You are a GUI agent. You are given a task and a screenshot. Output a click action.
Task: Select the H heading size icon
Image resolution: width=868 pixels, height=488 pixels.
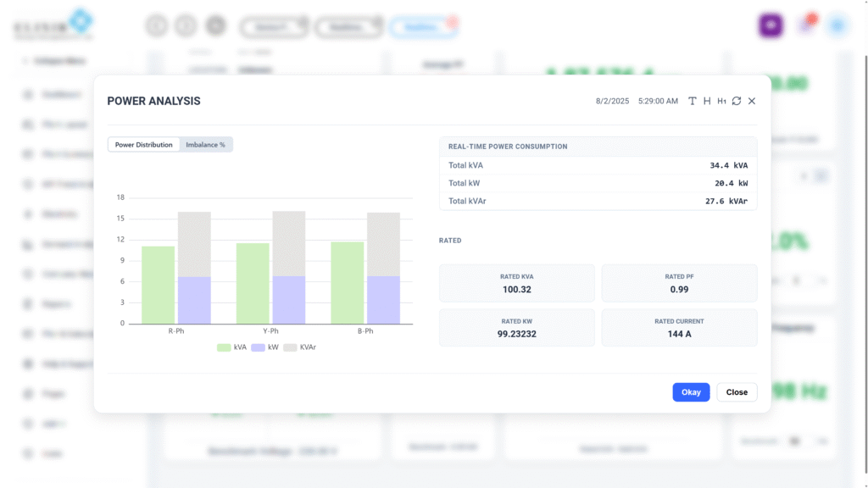[707, 101]
